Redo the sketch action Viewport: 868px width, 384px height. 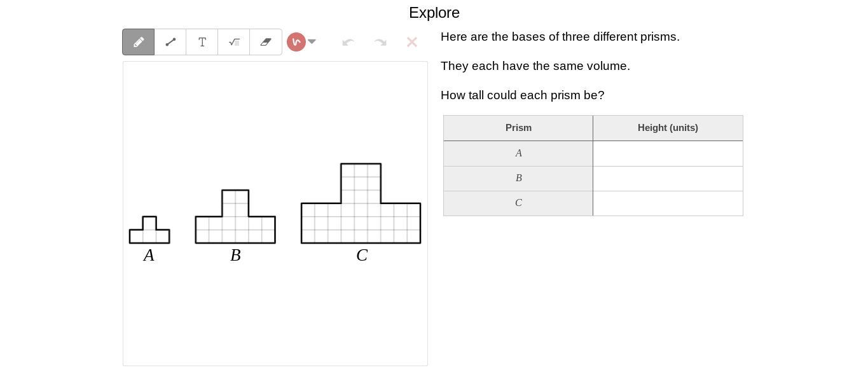coord(380,42)
